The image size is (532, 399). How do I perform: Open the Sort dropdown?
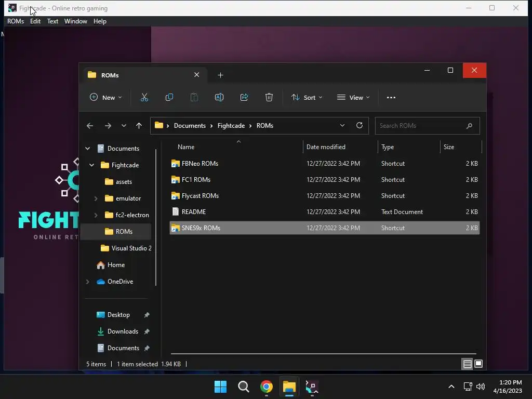(x=307, y=97)
